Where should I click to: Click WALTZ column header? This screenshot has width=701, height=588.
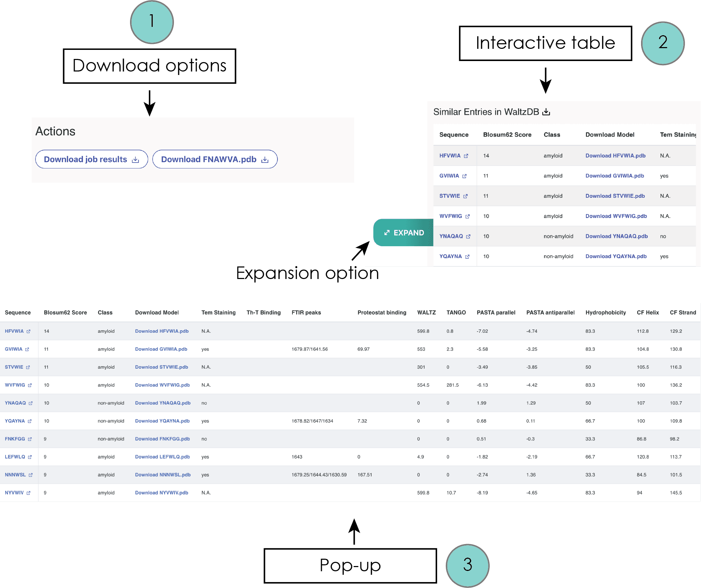[x=426, y=312]
